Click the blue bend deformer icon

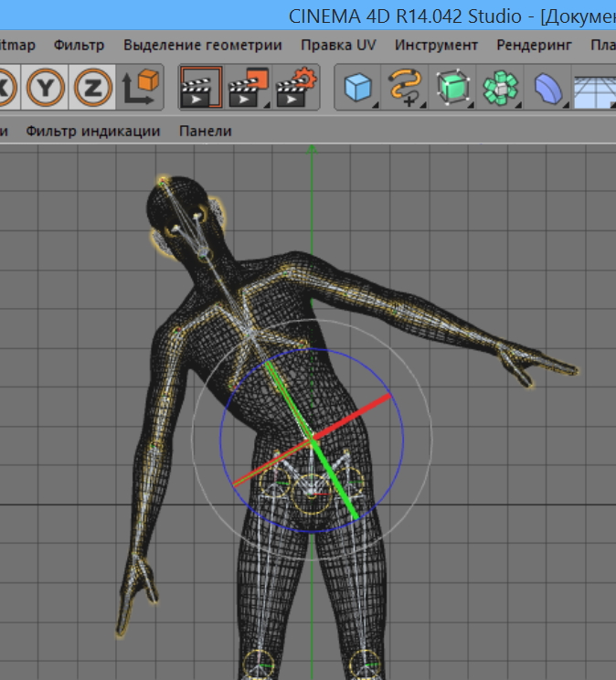(x=547, y=88)
